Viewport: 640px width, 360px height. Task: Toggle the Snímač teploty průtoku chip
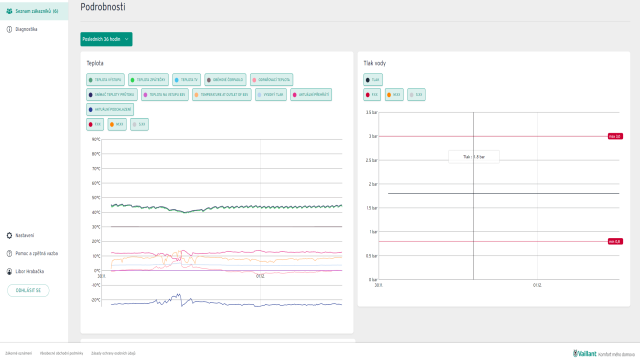pyautogui.click(x=112, y=95)
